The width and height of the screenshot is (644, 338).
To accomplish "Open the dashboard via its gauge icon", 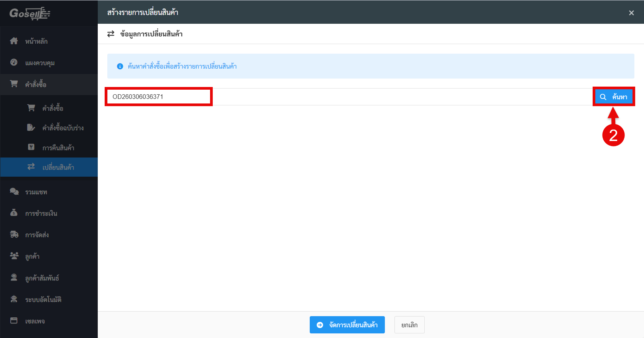I will [x=14, y=62].
